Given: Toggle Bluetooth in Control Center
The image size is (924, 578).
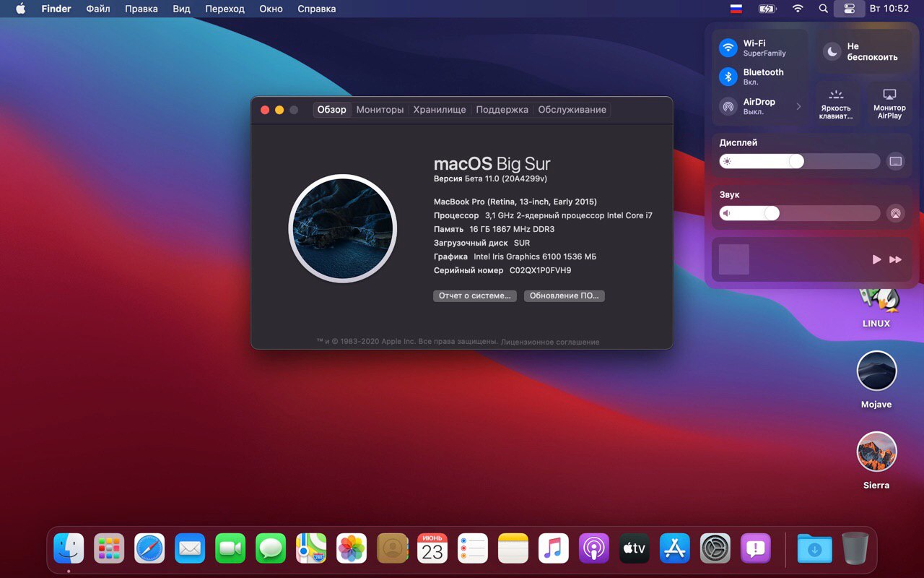Looking at the screenshot, I should [x=728, y=77].
